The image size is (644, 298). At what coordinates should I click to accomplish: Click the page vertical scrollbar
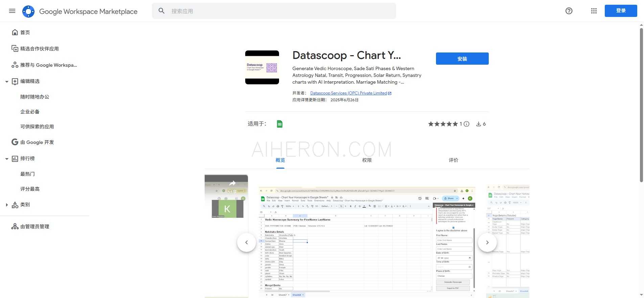tap(641, 105)
